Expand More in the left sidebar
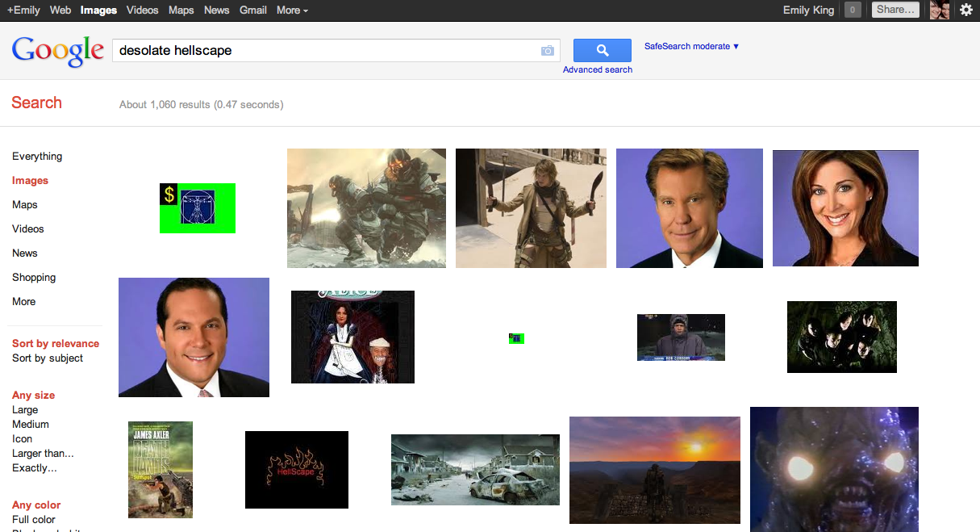The width and height of the screenshot is (980, 532). [24, 301]
